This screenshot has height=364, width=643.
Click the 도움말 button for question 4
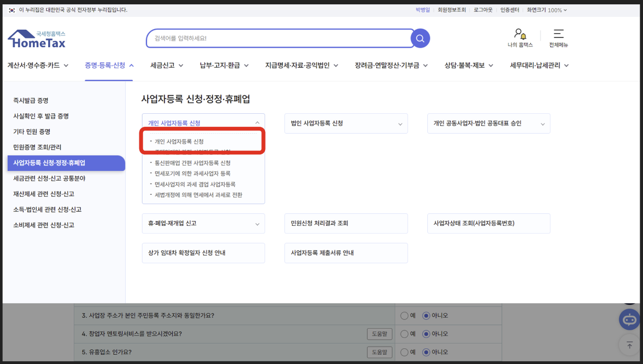pos(380,334)
